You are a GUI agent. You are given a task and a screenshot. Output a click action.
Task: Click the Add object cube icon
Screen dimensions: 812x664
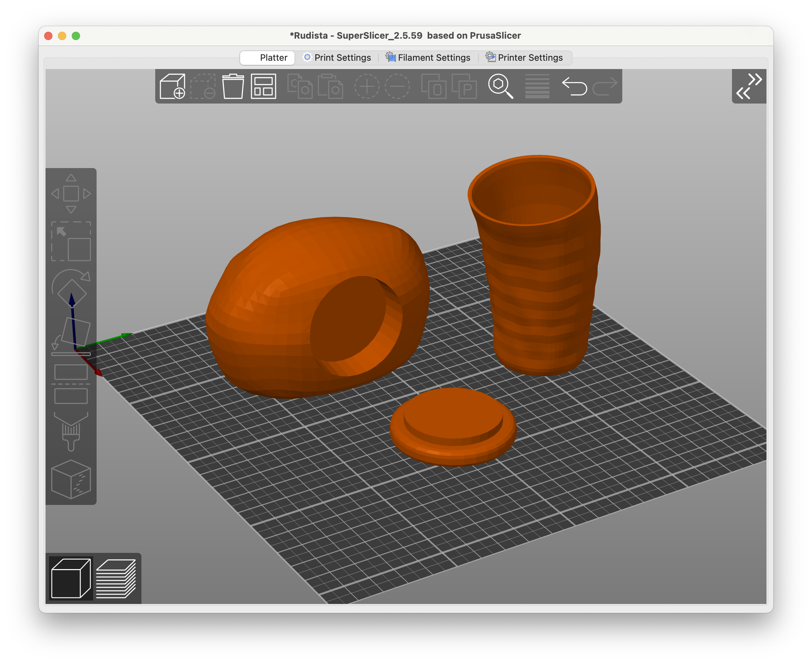click(172, 86)
